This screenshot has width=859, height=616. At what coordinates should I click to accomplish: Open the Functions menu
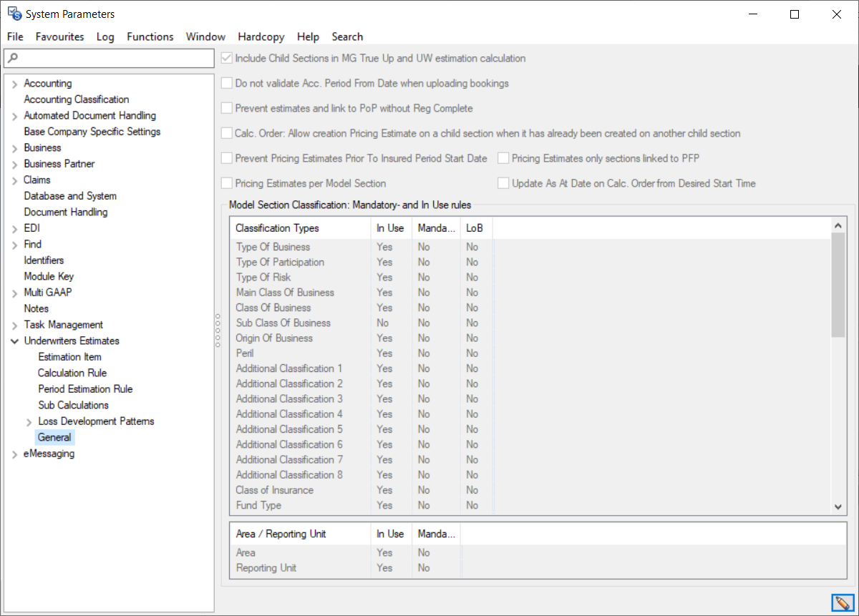(150, 36)
